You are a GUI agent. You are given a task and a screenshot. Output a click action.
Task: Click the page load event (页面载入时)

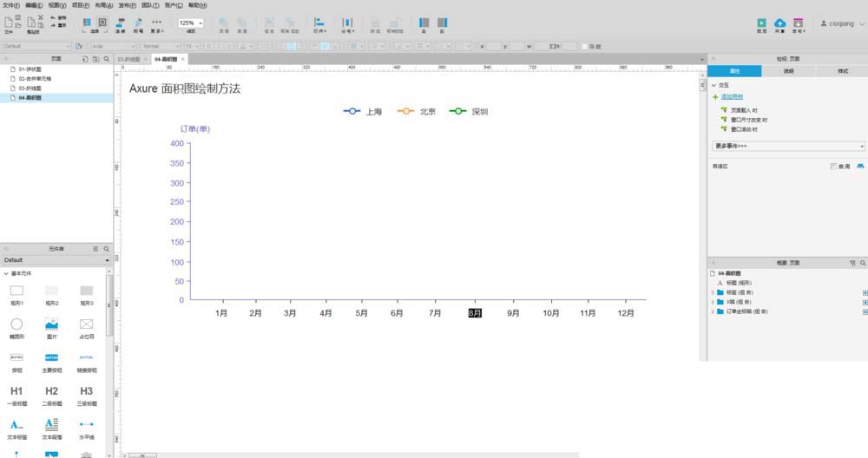tap(745, 111)
